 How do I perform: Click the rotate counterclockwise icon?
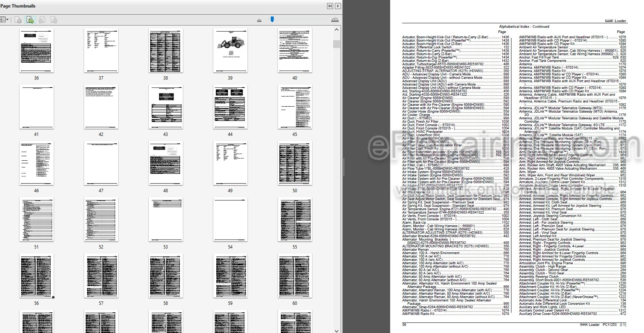(x=42, y=20)
